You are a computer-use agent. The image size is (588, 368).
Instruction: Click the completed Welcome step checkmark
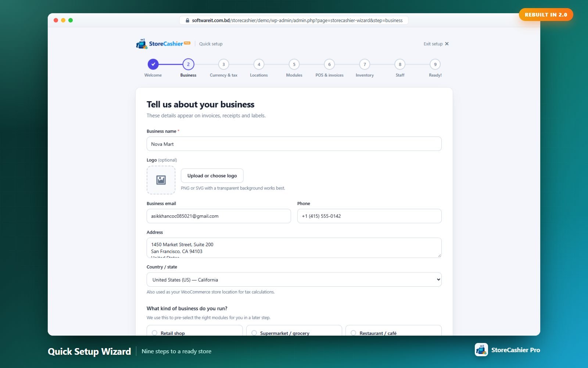(153, 64)
